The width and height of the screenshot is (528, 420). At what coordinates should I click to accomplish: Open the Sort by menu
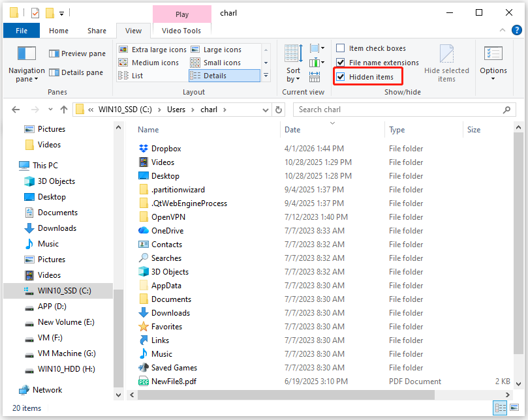[293, 63]
